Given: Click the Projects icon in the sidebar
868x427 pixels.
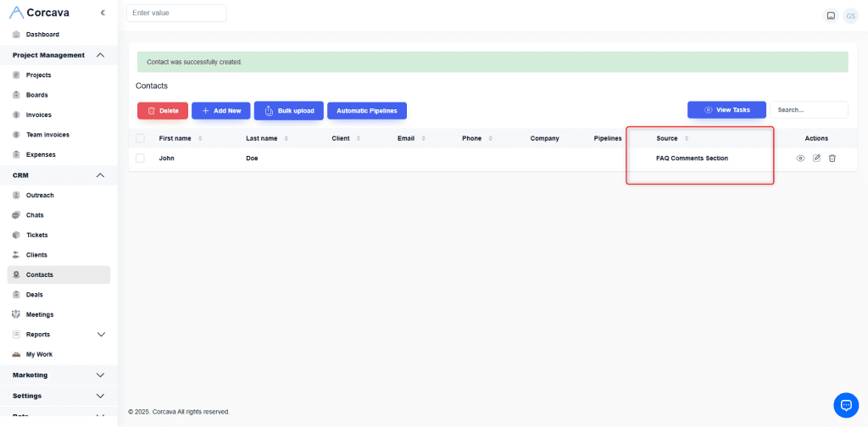Looking at the screenshot, I should [16, 75].
